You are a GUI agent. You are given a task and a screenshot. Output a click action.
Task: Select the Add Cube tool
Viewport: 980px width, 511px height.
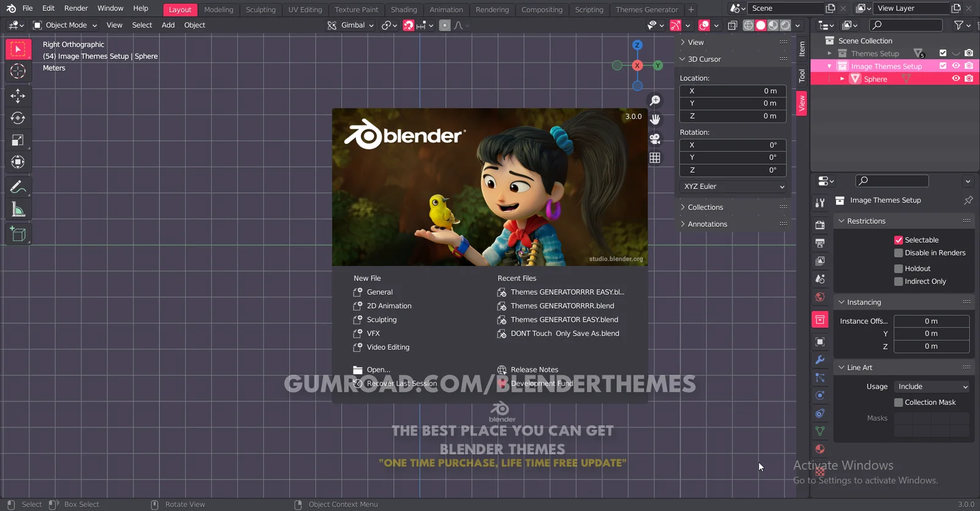(x=18, y=234)
